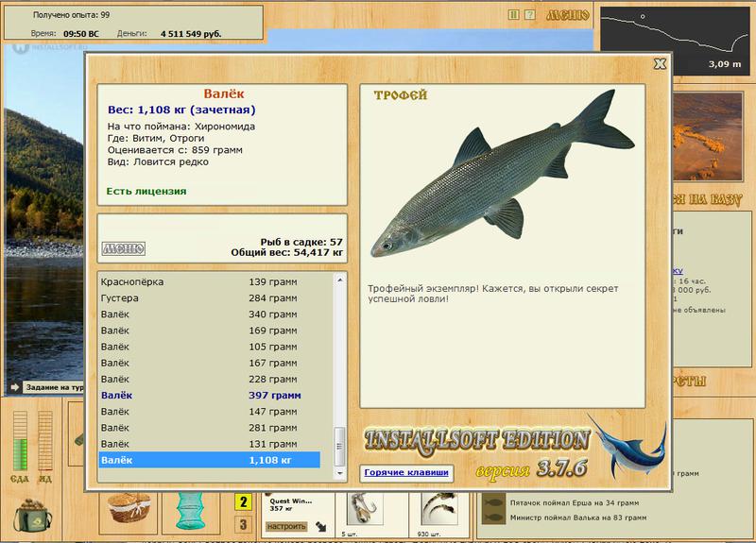756x543 pixels.
Task: Click the depth chart showing 3,09 m
Action: point(675,41)
